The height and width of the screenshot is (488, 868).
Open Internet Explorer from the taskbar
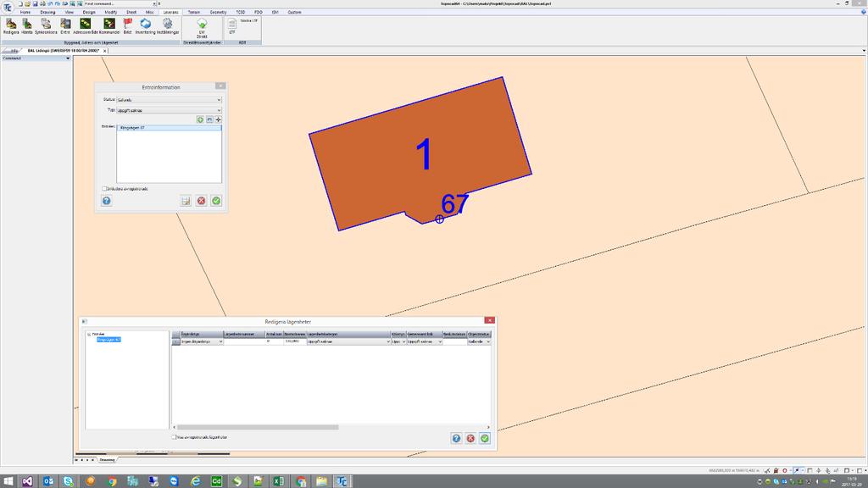(x=196, y=481)
